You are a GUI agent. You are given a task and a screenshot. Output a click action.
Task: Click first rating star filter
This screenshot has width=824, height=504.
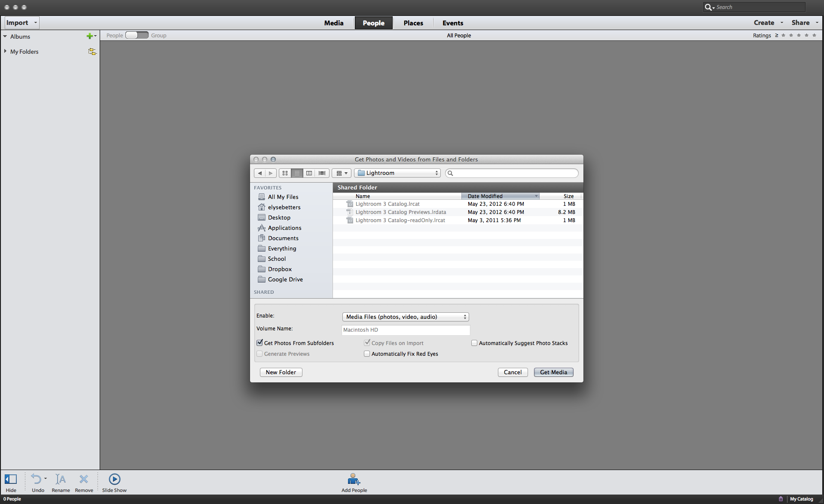coord(783,35)
